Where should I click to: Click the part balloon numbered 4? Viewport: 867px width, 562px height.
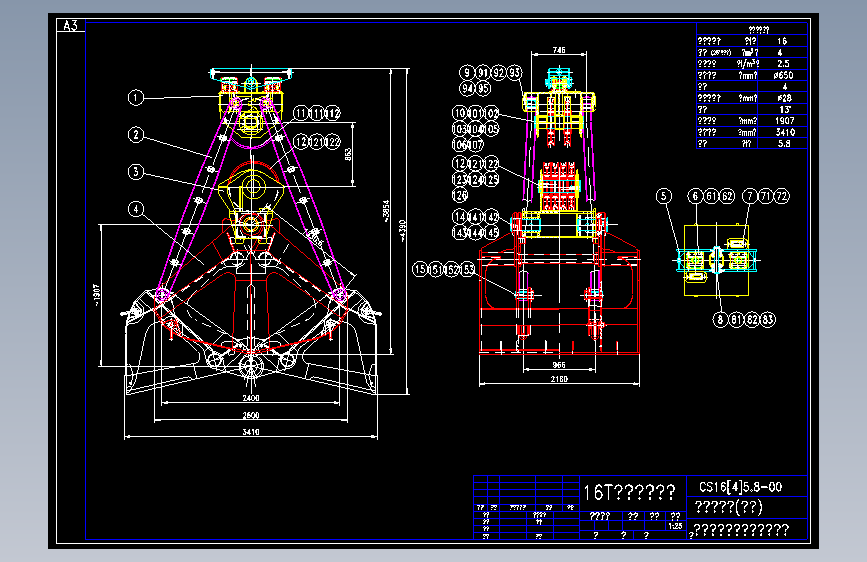click(x=136, y=209)
